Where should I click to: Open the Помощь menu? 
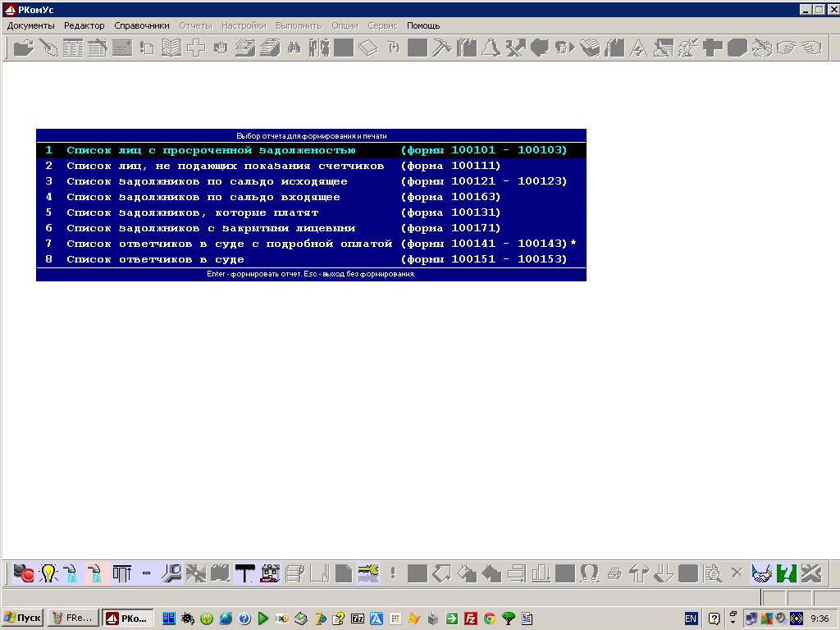[x=423, y=25]
